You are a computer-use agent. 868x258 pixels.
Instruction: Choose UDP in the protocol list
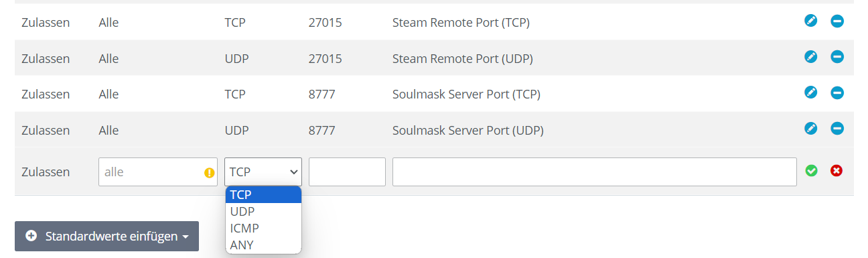[263, 212]
